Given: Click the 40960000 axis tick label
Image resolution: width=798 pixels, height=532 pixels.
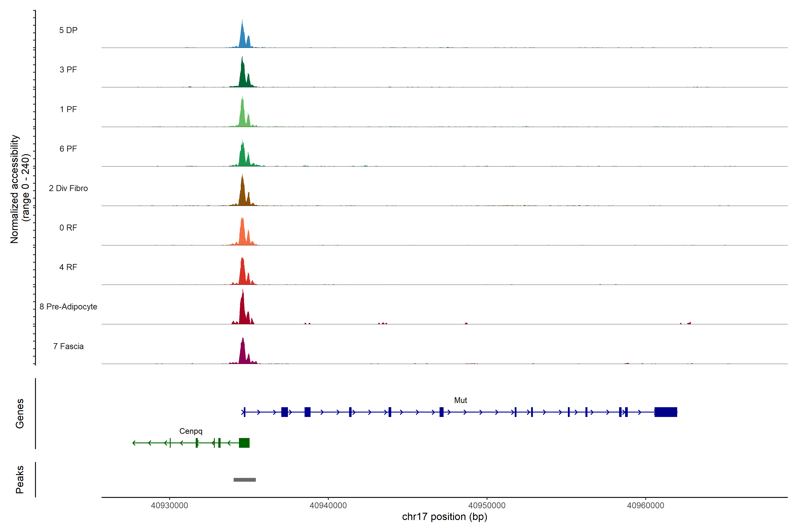Looking at the screenshot, I should pyautogui.click(x=645, y=506).
